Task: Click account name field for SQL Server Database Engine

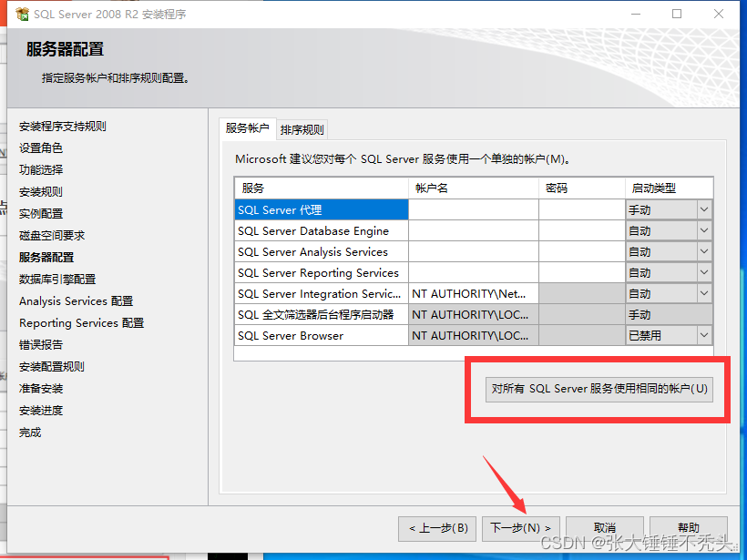Action: pyautogui.click(x=474, y=230)
